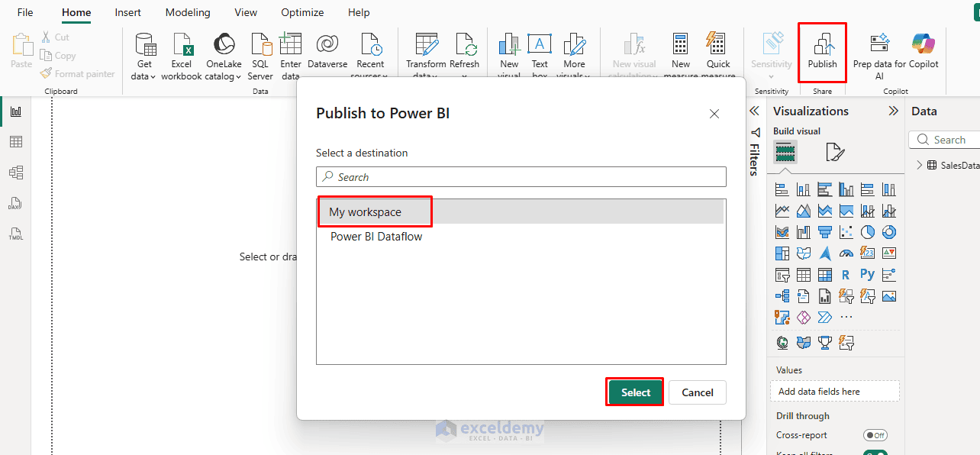This screenshot has height=455, width=980.
Task: Select the Donut chart visual
Action: coord(888,232)
